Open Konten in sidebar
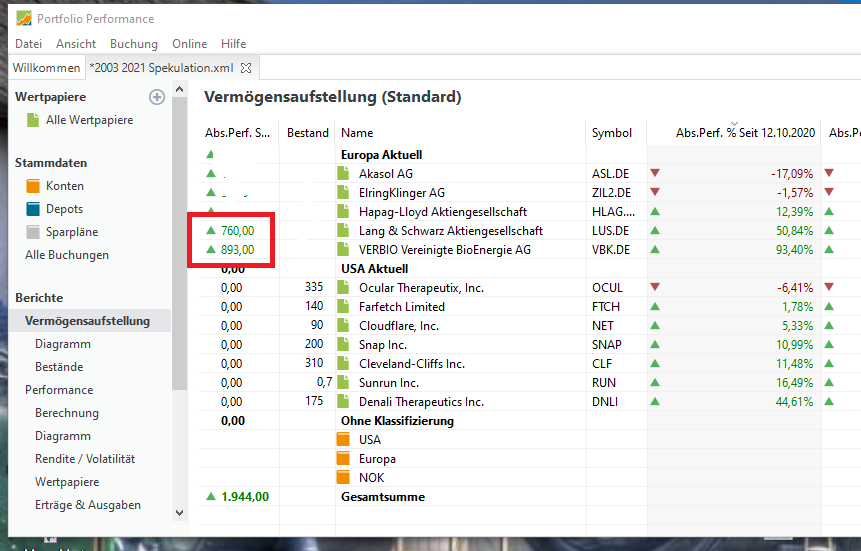861x551 pixels. [x=65, y=186]
